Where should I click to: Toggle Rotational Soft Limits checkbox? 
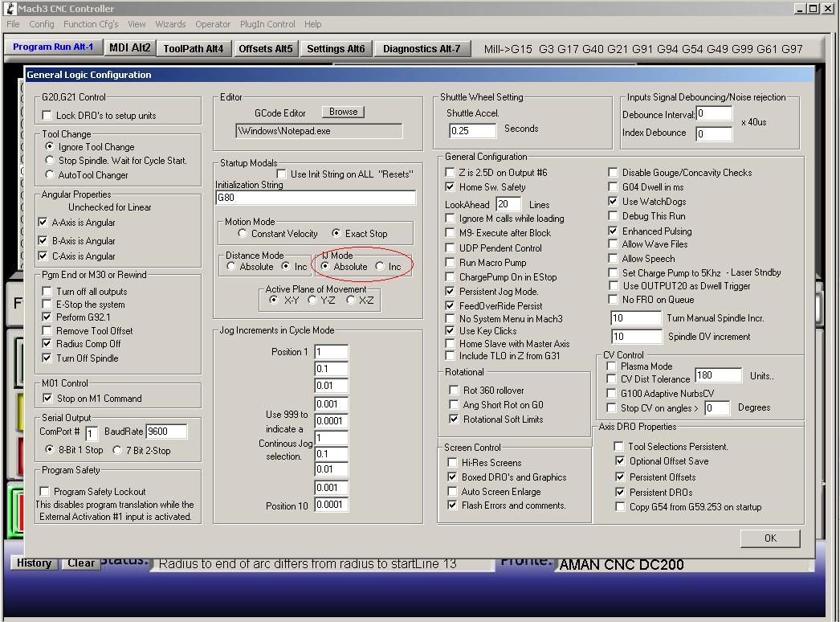tap(454, 419)
